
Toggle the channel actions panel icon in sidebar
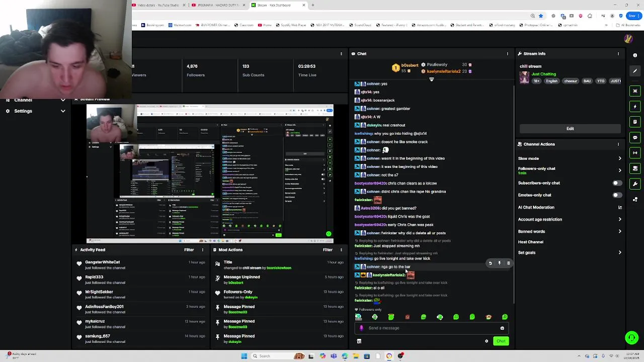tap(635, 168)
